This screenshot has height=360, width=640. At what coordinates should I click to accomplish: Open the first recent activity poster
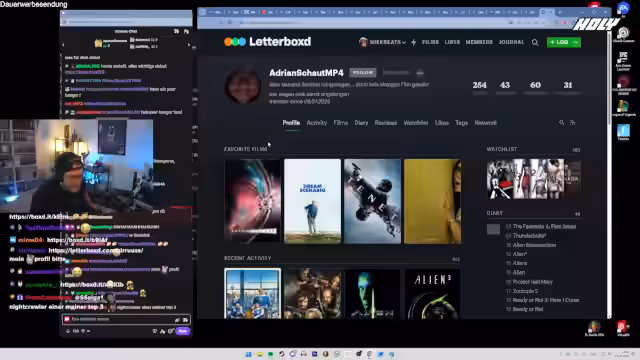(x=252, y=293)
